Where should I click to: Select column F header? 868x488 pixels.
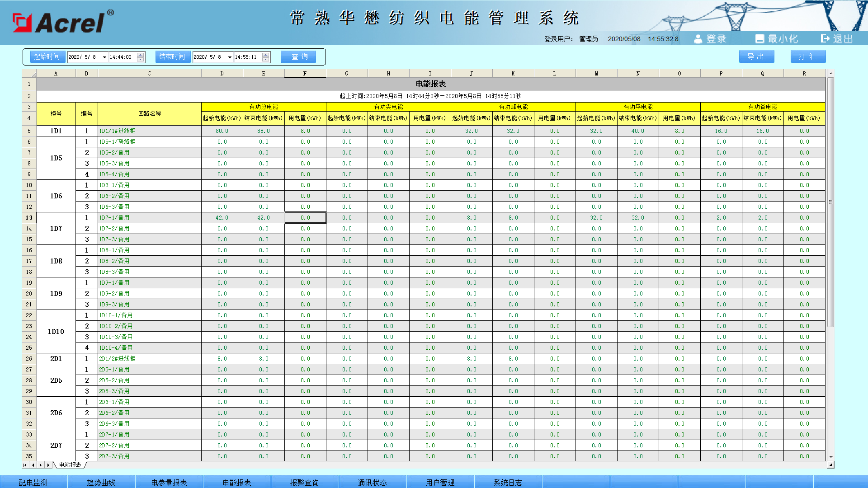(305, 74)
